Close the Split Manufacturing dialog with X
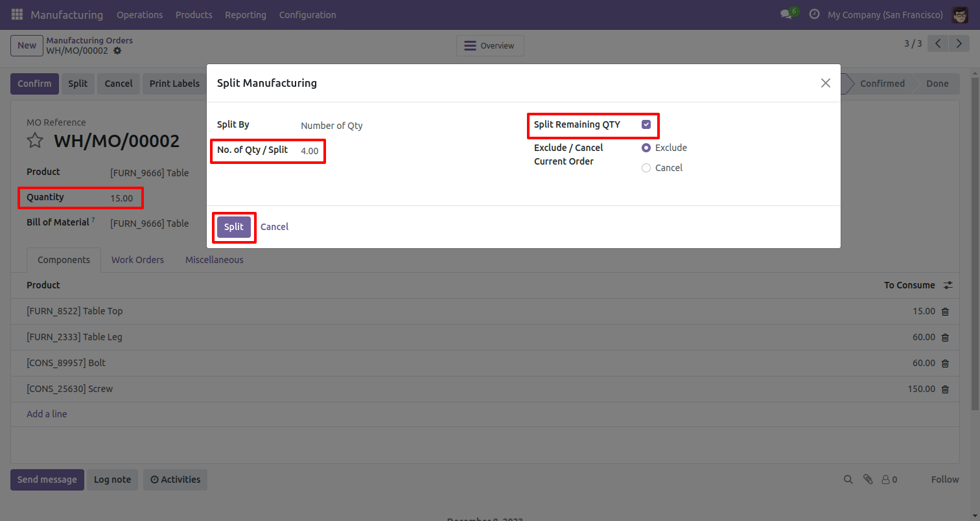 point(825,83)
